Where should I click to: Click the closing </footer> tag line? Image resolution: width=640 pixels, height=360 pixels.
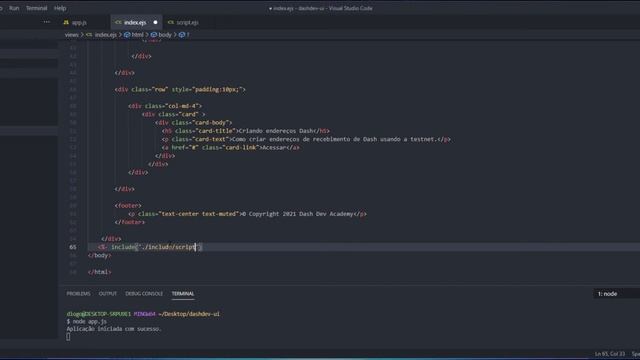[x=130, y=222]
